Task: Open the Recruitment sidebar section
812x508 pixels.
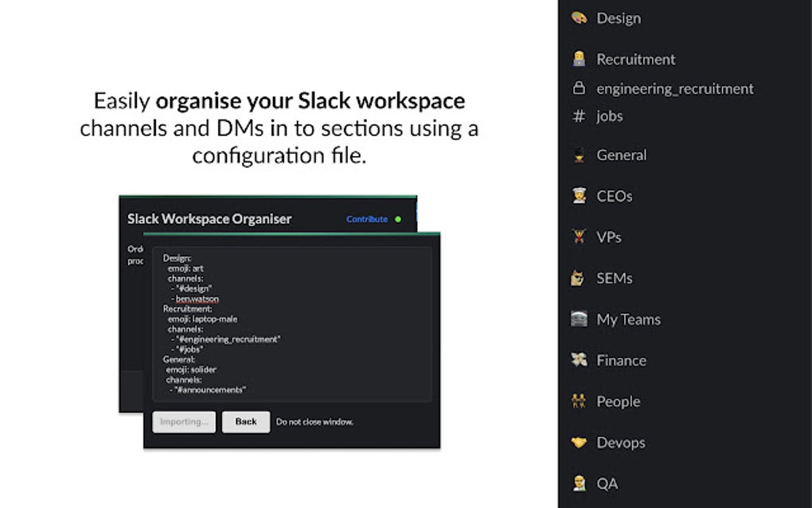Action: 635,59
